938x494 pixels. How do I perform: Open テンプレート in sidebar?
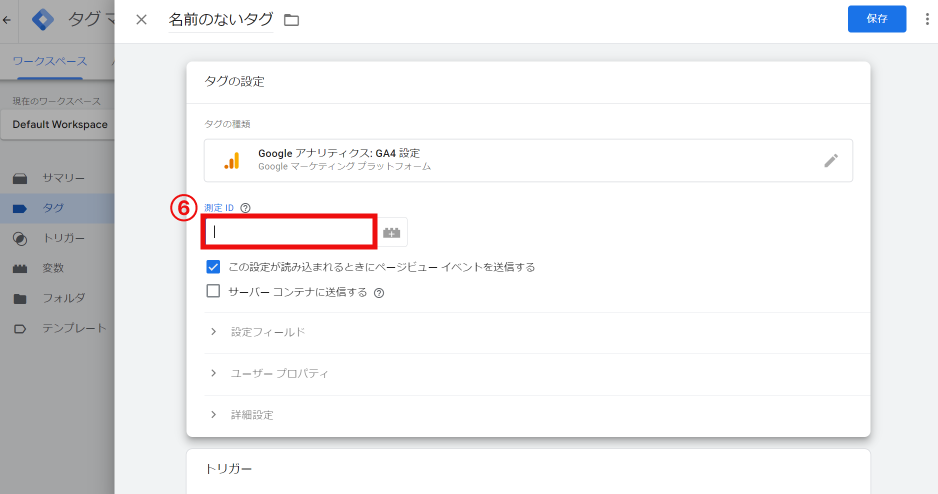[57, 328]
